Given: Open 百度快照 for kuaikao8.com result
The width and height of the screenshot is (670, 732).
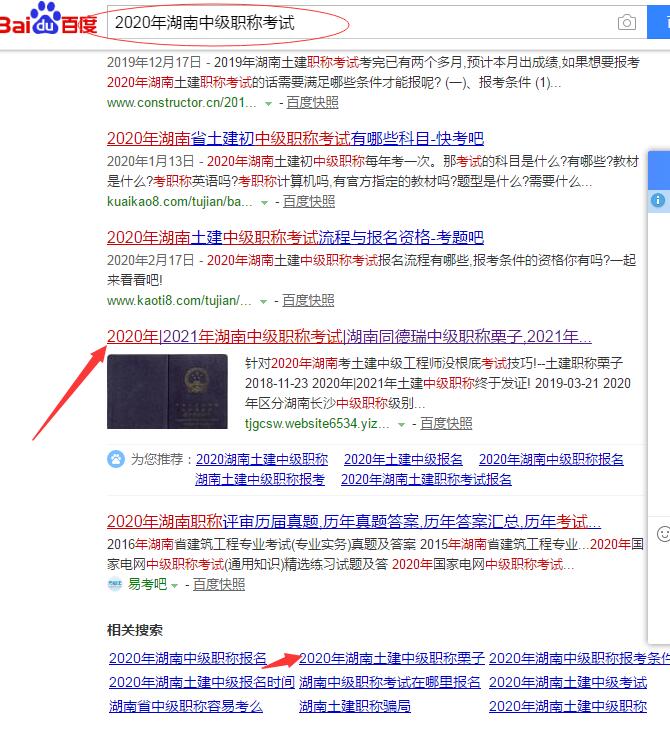Looking at the screenshot, I should point(309,201).
